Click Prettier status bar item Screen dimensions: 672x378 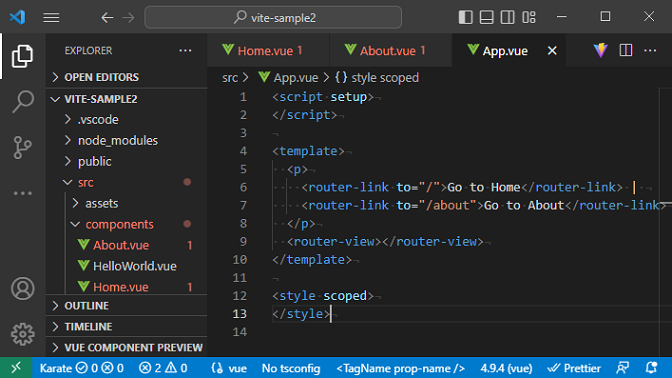(x=574, y=368)
